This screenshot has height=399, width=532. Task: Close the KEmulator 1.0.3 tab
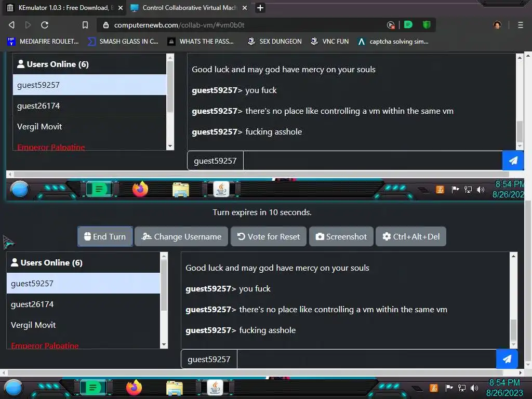pyautogui.click(x=121, y=8)
